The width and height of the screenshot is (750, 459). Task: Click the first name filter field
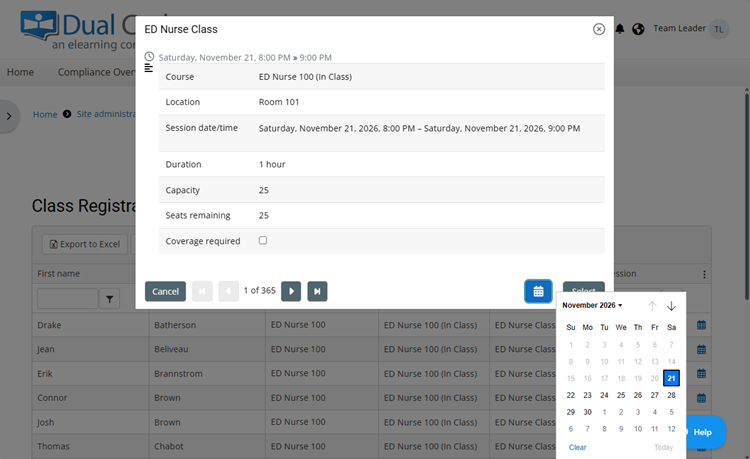point(66,298)
